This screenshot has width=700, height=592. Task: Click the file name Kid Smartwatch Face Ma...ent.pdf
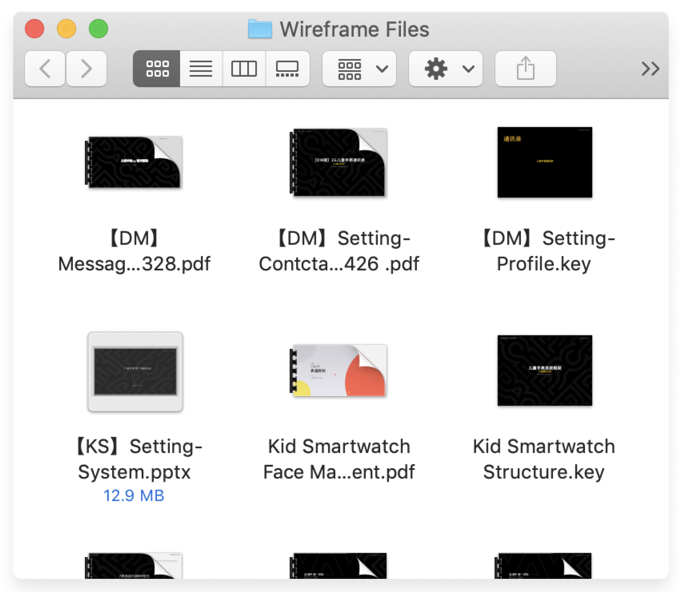pos(339,459)
